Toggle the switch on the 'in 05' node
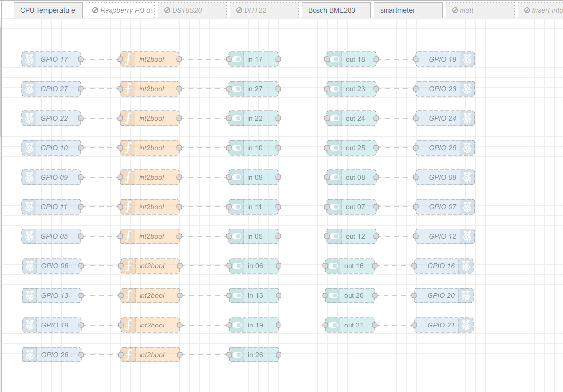The height and width of the screenshot is (392, 563). pyautogui.click(x=236, y=236)
